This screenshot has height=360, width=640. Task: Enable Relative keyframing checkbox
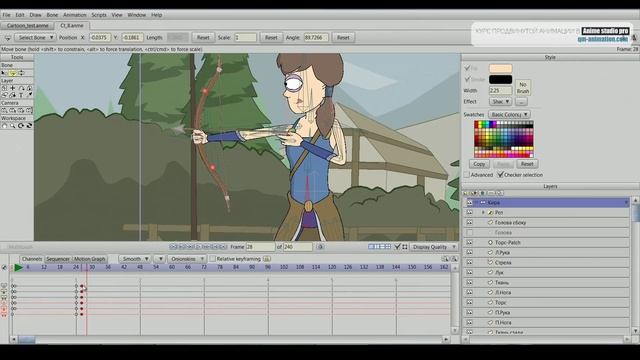(212, 259)
